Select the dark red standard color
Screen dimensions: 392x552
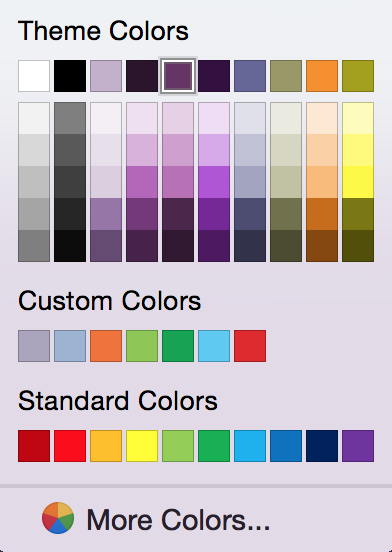34,446
